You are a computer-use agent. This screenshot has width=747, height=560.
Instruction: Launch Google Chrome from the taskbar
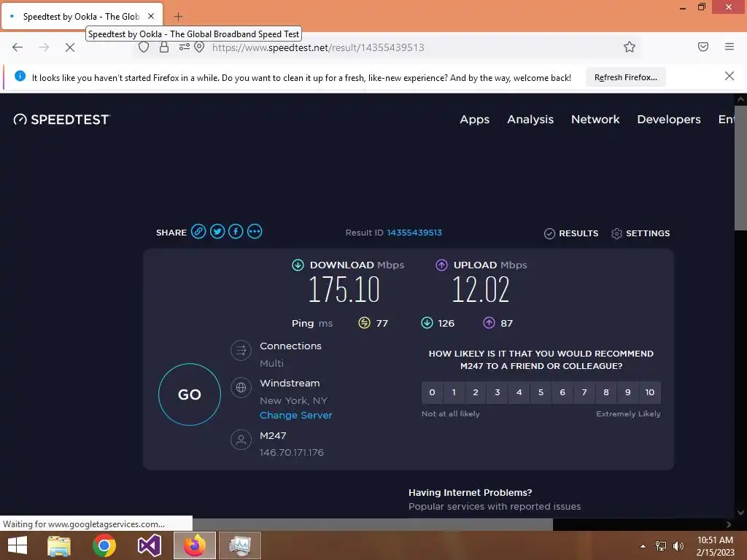[104, 545]
